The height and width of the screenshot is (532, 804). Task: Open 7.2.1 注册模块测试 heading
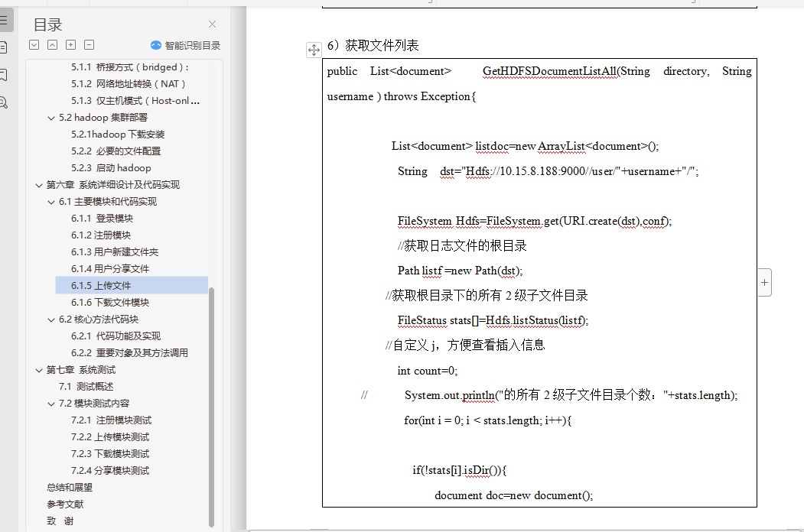111,420
